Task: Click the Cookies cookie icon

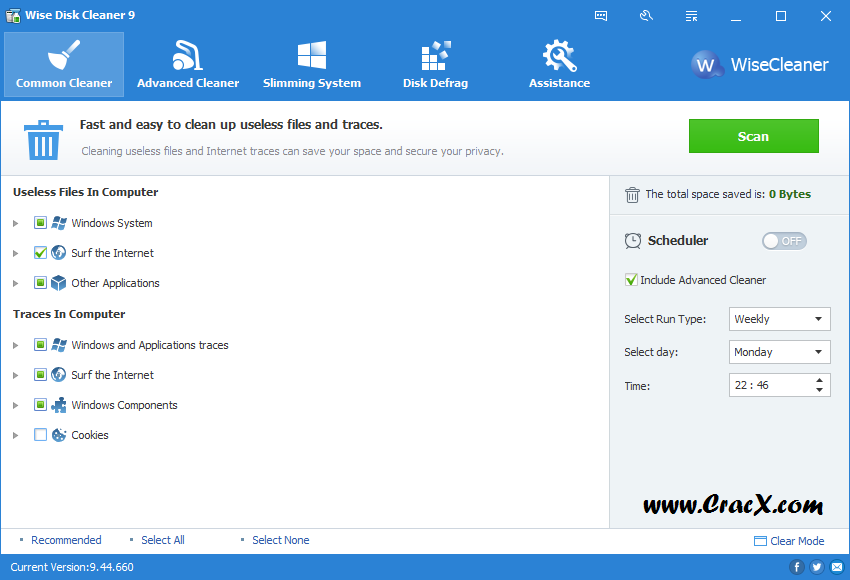Action: coord(59,435)
